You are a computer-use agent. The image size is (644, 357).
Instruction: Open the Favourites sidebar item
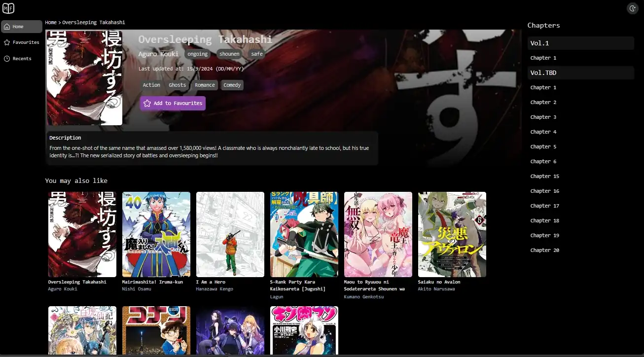(x=22, y=42)
